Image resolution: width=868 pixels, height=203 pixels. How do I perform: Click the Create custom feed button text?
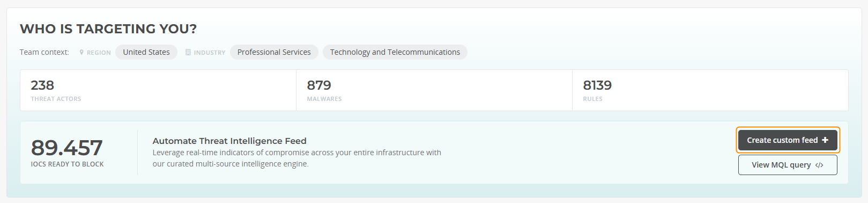pos(782,140)
